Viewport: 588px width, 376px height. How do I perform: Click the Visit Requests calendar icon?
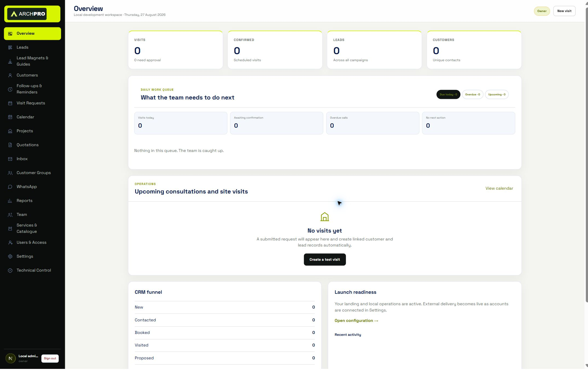click(x=10, y=103)
